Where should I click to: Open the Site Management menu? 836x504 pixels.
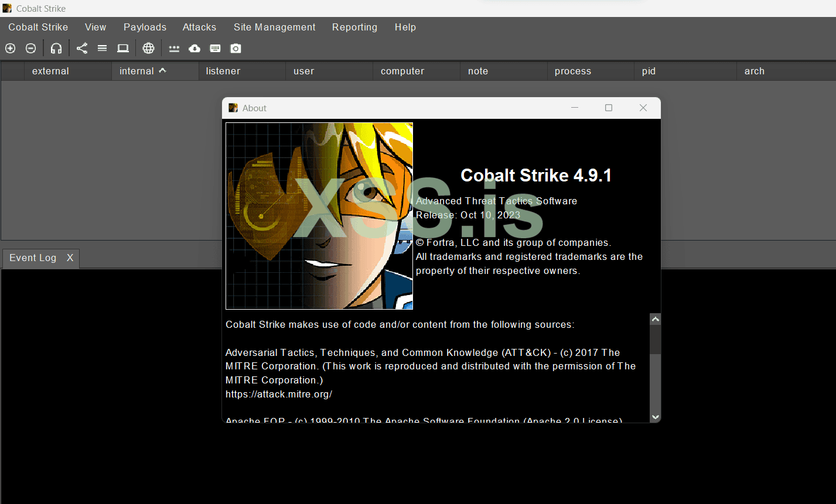(x=274, y=27)
